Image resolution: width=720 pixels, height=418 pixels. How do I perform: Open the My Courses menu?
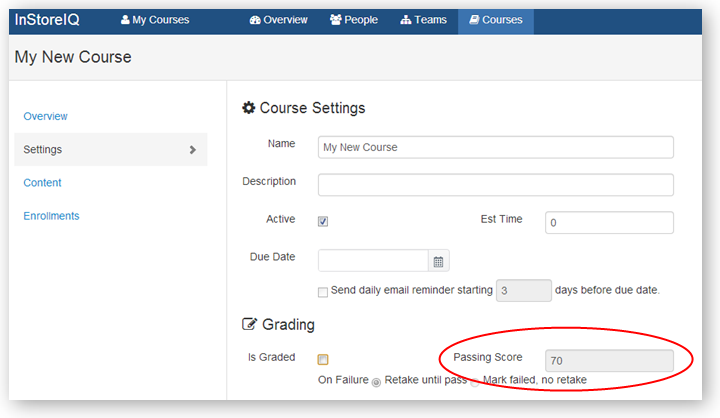[155, 20]
